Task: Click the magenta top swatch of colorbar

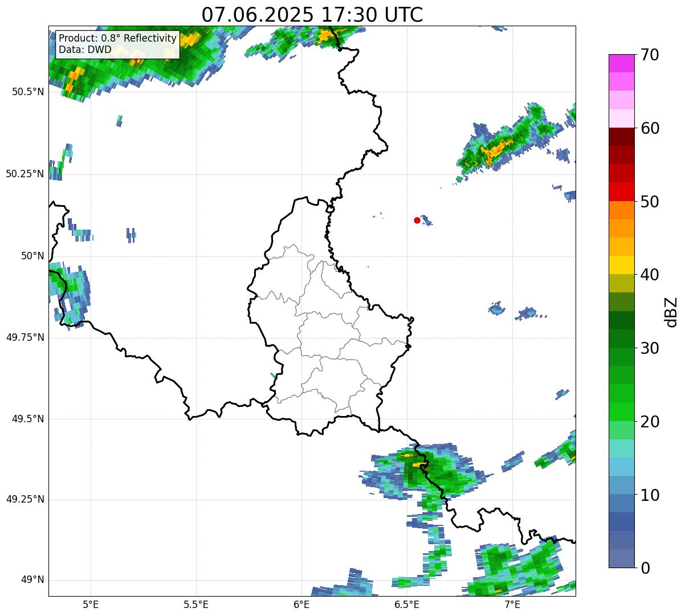Action: (x=621, y=63)
